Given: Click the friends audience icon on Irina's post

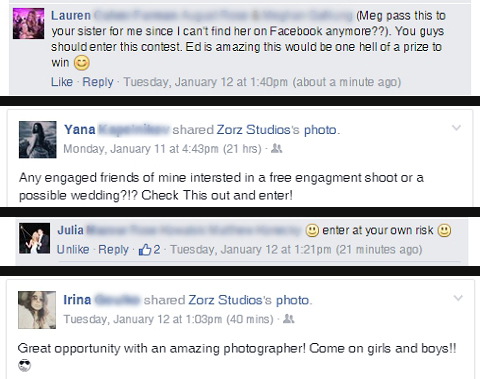Looking at the screenshot, I should pos(288,319).
